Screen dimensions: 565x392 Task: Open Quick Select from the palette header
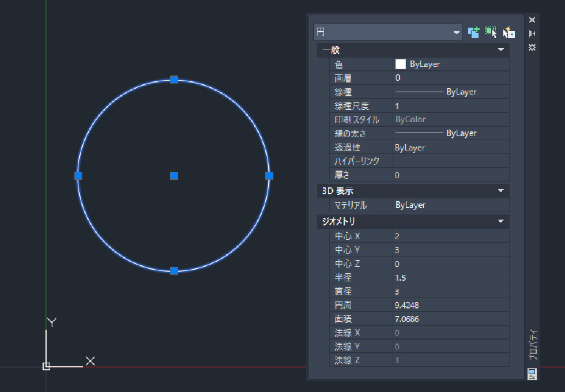(x=508, y=32)
